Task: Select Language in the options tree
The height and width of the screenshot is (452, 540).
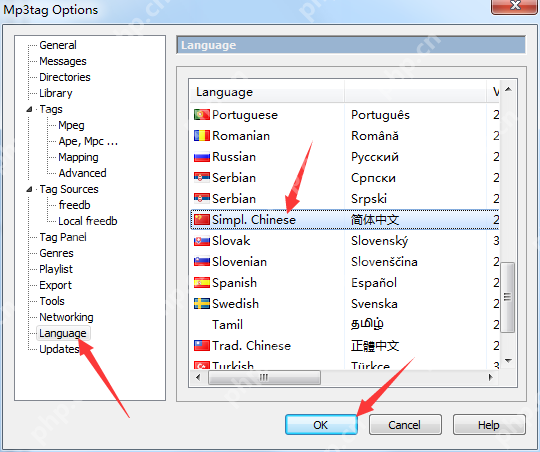Action: pos(63,333)
